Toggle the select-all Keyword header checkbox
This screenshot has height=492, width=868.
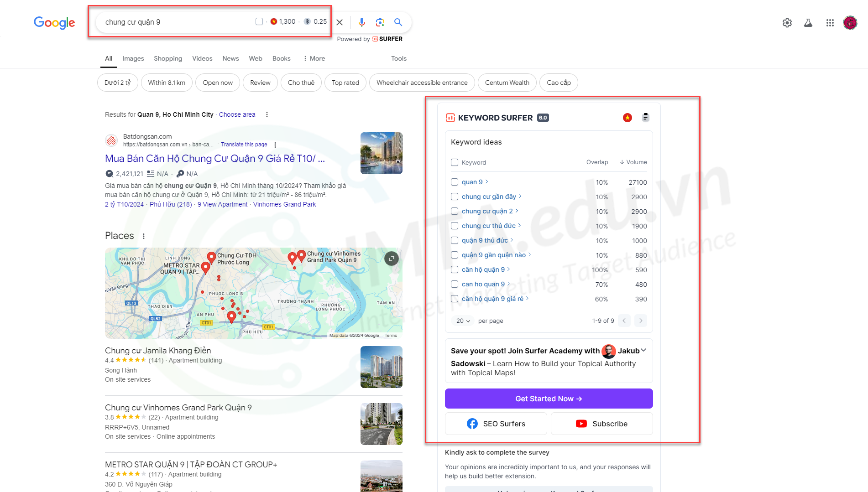click(455, 162)
